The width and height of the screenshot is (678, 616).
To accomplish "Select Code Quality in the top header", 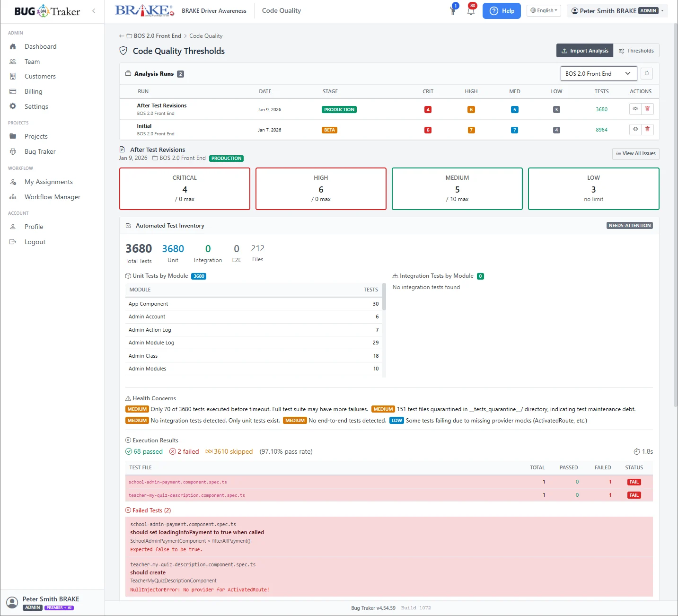I will pos(282,10).
